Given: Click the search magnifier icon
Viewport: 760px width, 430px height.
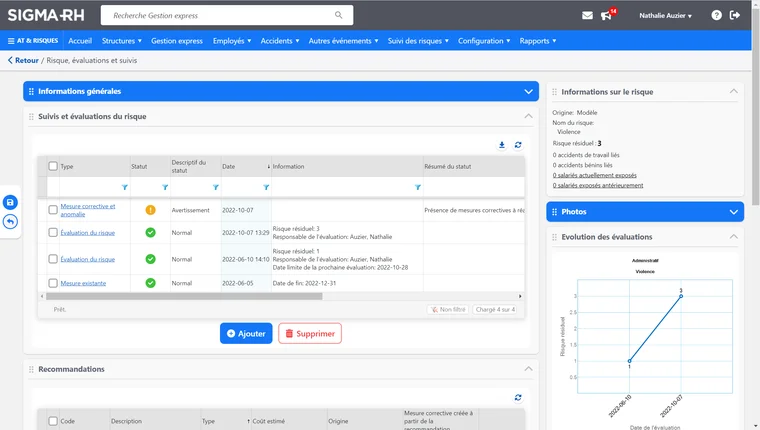Looking at the screenshot, I should (338, 15).
